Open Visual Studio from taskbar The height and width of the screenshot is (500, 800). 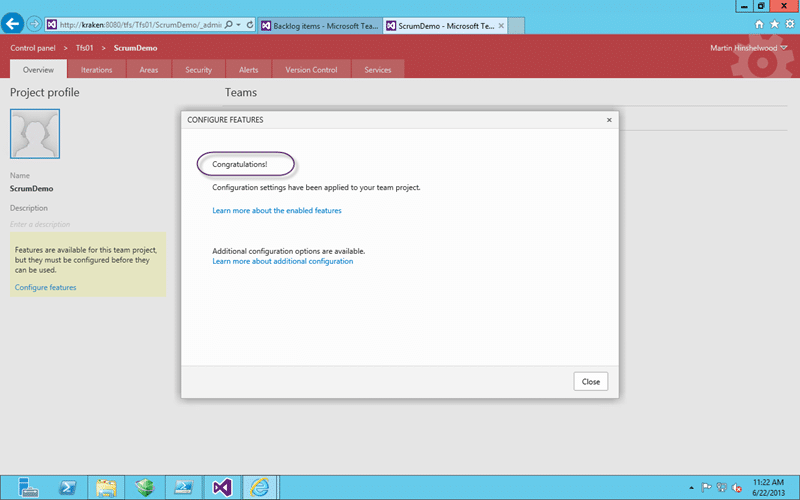point(222,488)
